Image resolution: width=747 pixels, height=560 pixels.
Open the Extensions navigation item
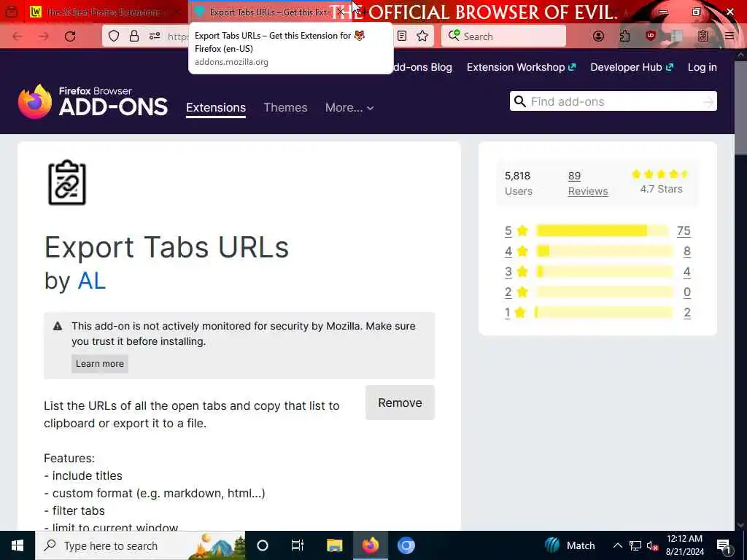pos(216,108)
